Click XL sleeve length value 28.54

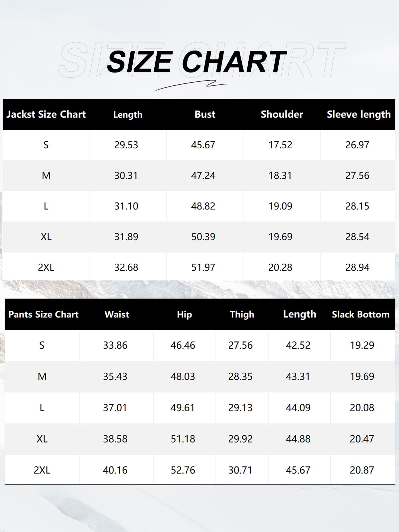(357, 237)
